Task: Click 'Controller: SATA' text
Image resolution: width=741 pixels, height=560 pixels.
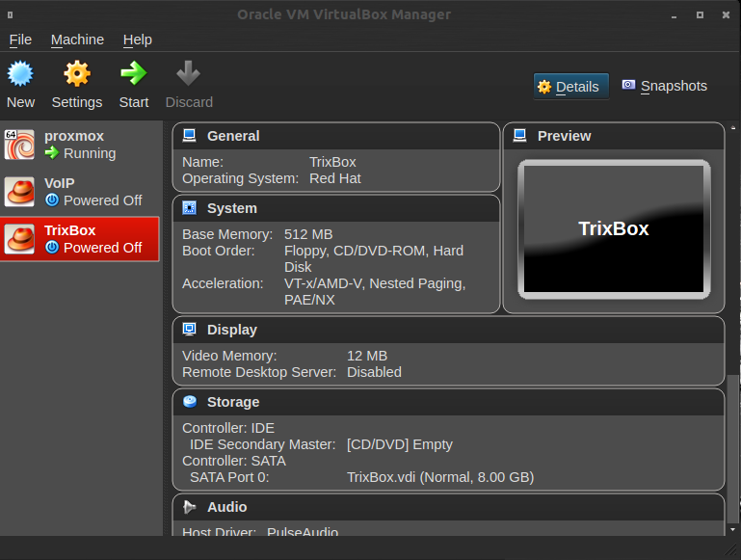Action: coord(234,461)
